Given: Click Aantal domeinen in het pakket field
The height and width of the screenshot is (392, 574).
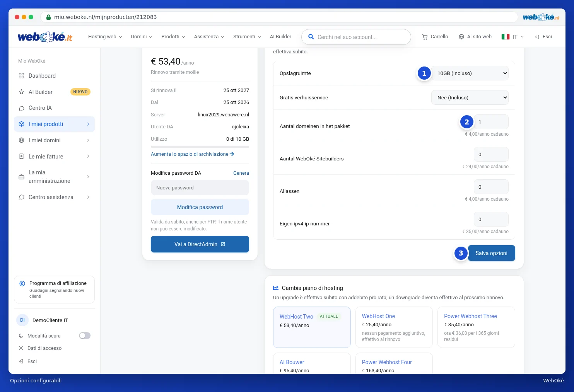Looking at the screenshot, I should point(491,122).
